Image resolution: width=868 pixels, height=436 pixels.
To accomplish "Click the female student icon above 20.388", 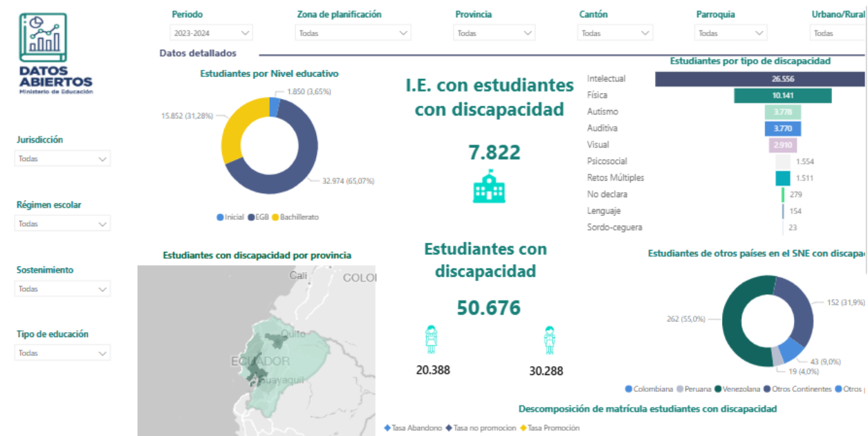I will (x=432, y=340).
